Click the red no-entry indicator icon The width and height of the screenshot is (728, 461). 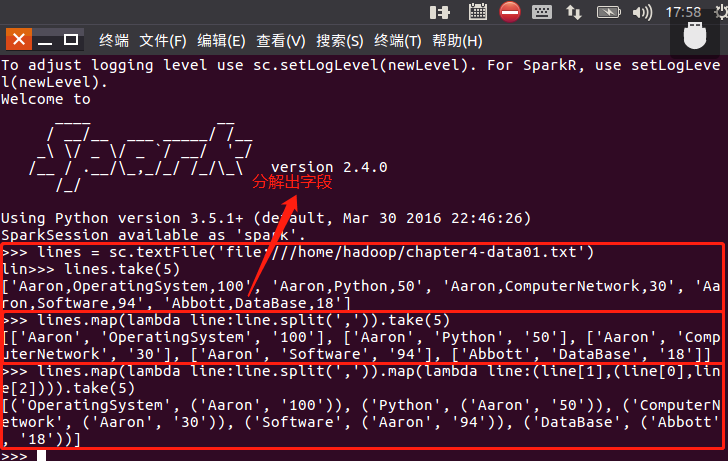(509, 12)
